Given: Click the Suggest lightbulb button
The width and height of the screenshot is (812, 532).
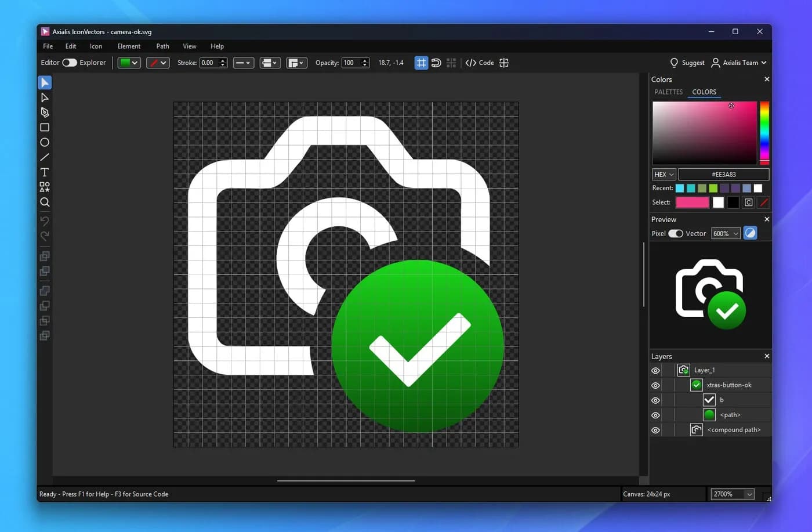Looking at the screenshot, I should 687,63.
